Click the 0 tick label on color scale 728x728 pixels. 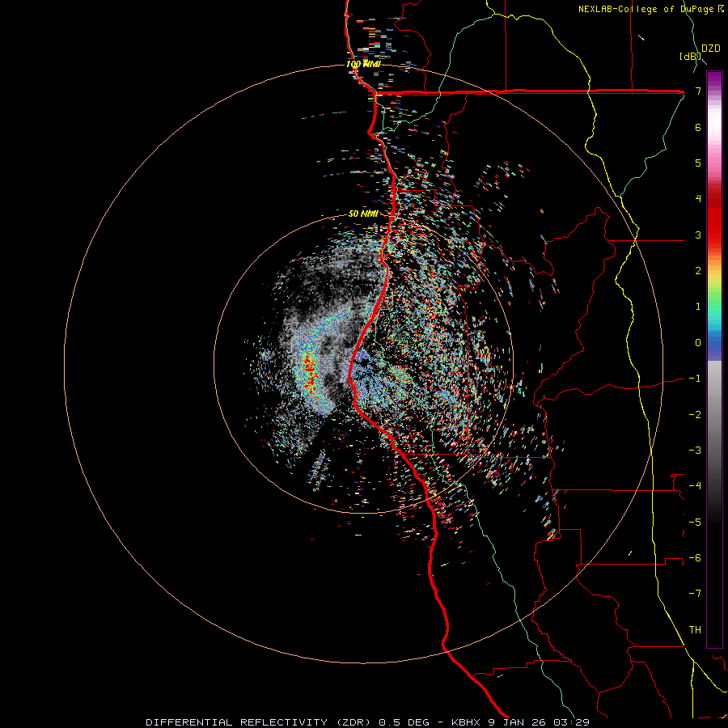coord(698,343)
